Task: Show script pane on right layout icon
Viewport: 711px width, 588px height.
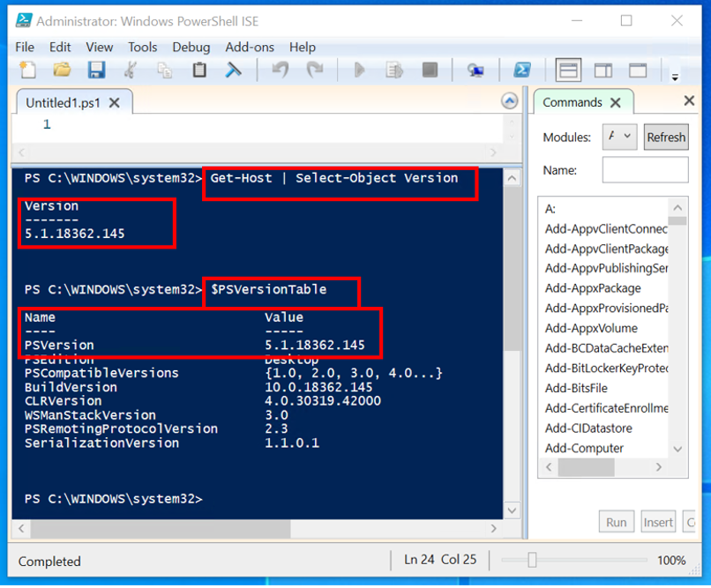Action: coord(603,71)
